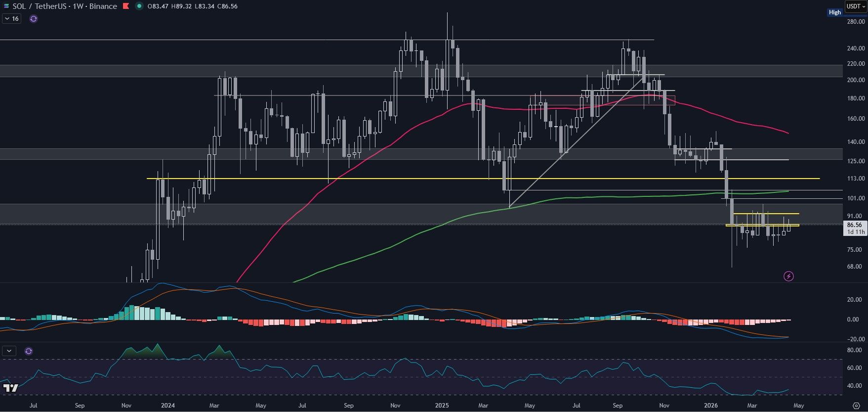The width and height of the screenshot is (868, 412).
Task: Click the 1d 11h bar countdown label
Action: (x=856, y=232)
